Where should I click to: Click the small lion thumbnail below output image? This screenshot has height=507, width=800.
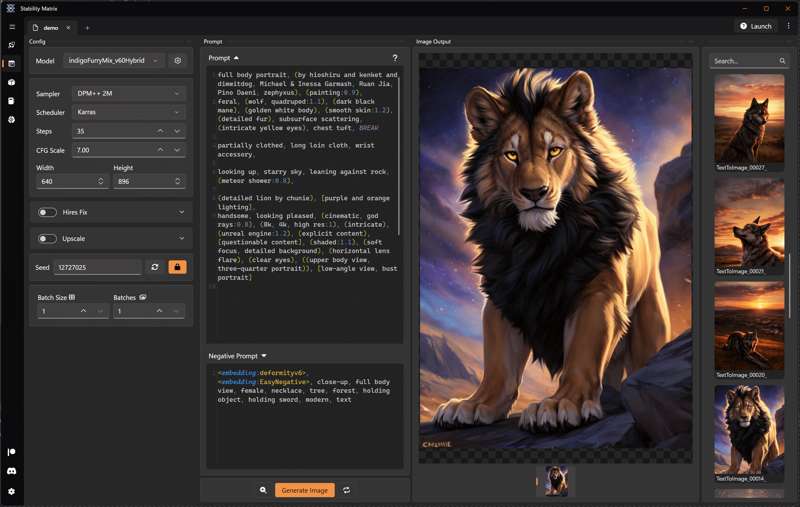(556, 480)
